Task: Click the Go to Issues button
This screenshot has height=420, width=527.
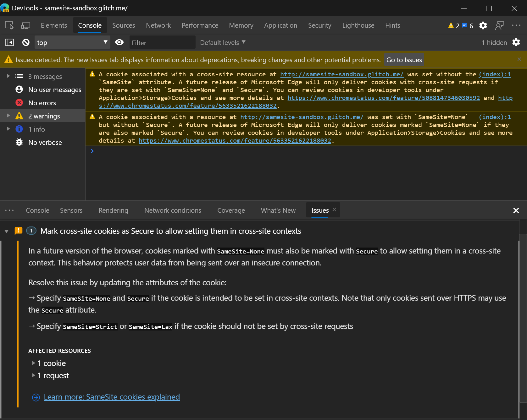Action: (404, 60)
